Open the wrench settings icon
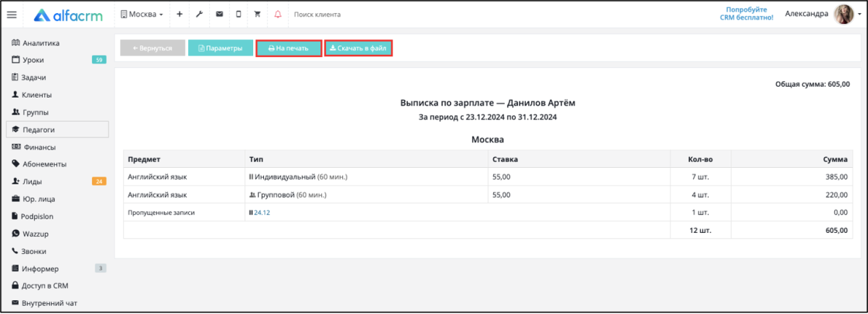The width and height of the screenshot is (868, 314). point(200,14)
